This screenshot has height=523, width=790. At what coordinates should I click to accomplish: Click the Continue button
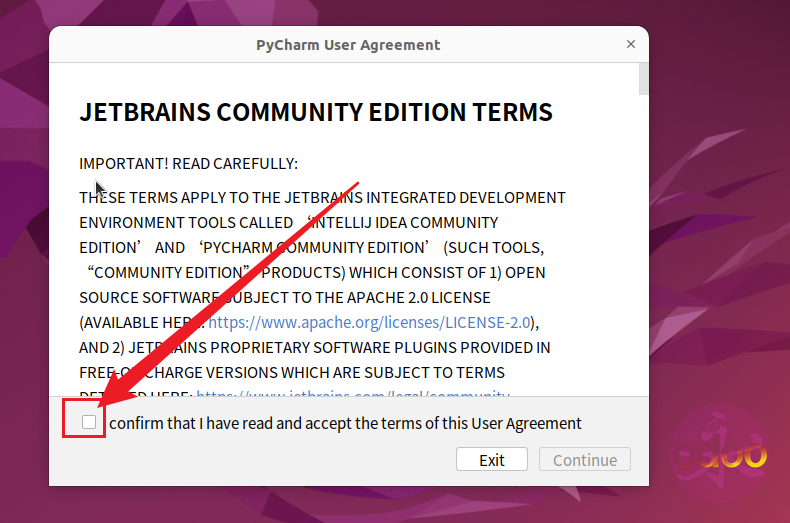[584, 460]
